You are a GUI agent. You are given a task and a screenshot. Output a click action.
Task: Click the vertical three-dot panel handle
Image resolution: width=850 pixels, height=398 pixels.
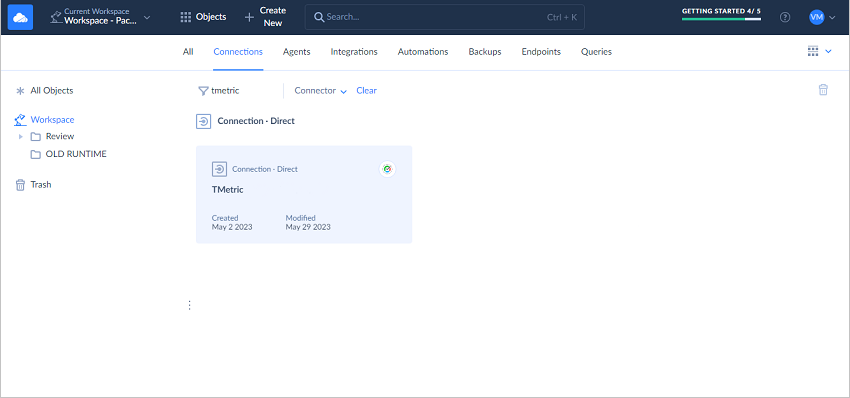(189, 305)
